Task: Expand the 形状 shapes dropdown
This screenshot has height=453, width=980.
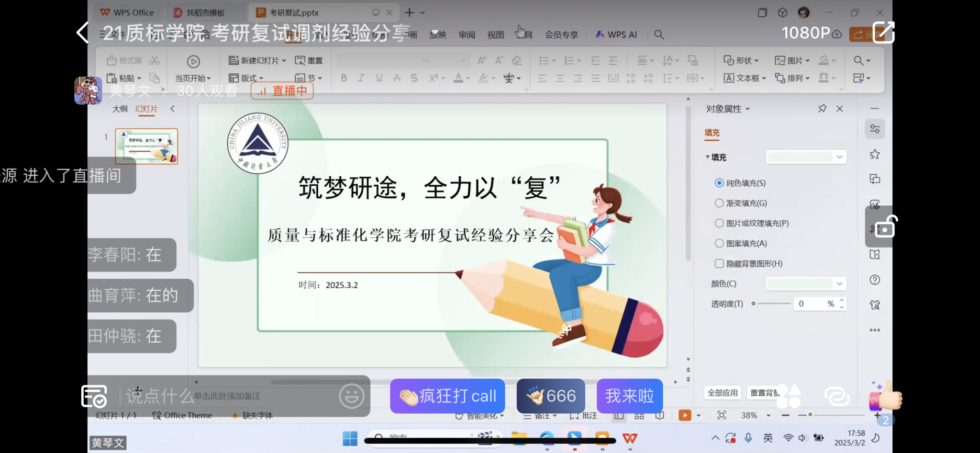Action: (x=757, y=61)
